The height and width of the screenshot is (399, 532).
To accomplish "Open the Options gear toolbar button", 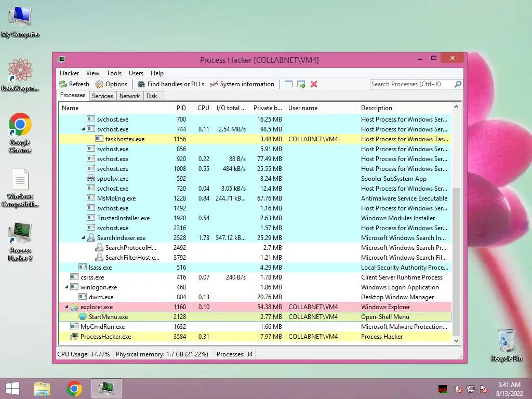I will 111,84.
